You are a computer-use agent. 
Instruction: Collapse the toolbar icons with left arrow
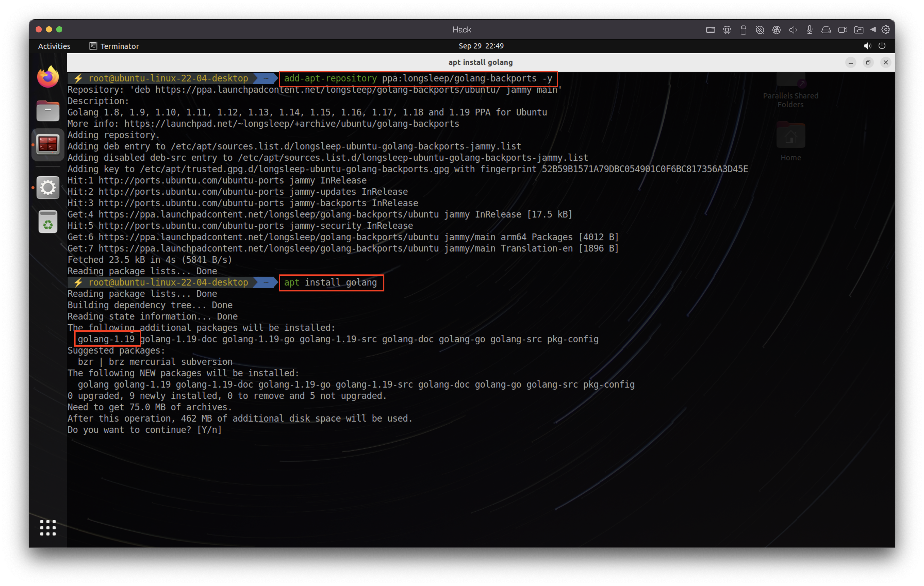(873, 30)
